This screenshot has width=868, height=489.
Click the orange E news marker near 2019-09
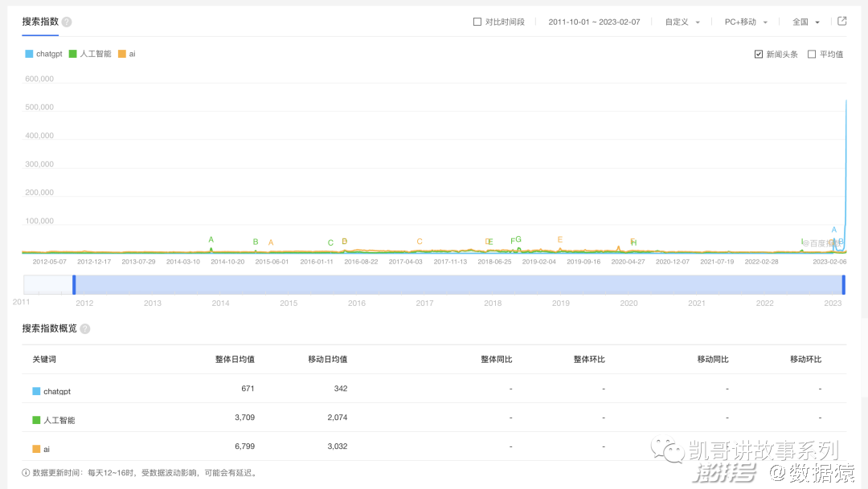[x=560, y=239]
